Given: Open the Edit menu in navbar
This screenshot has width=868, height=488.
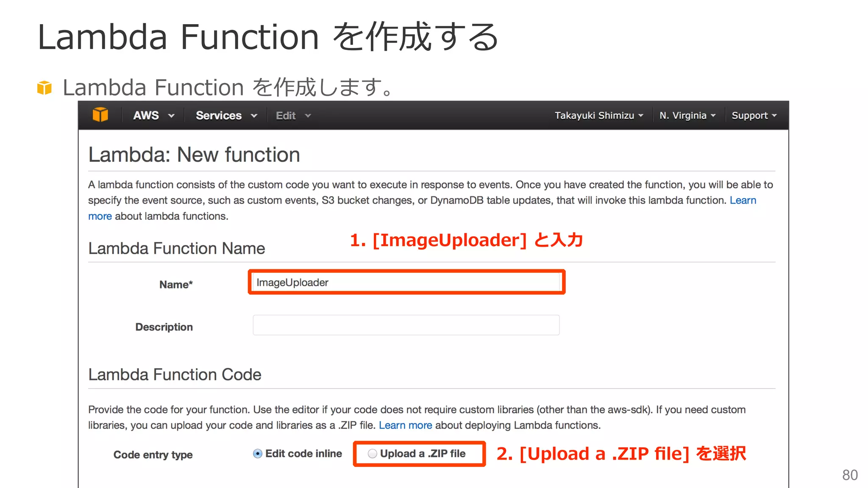Looking at the screenshot, I should pyautogui.click(x=293, y=115).
